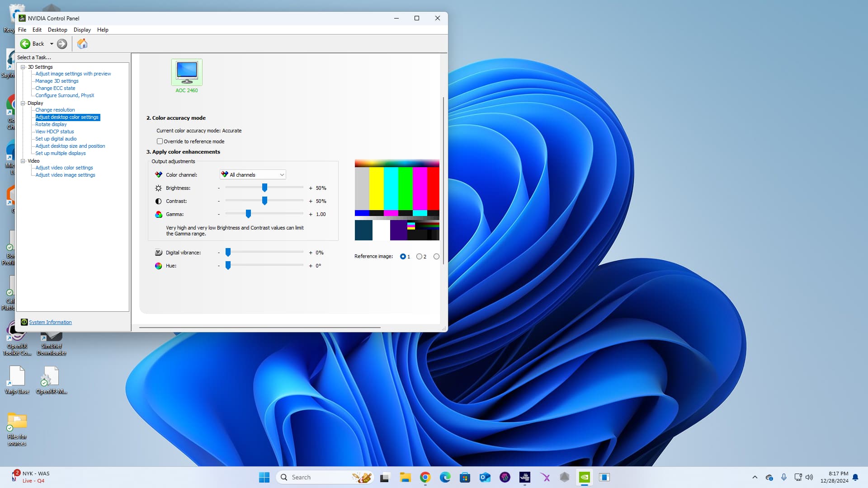Open File Explorer from taskbar
Viewport: 868px width, 488px height.
[405, 477]
